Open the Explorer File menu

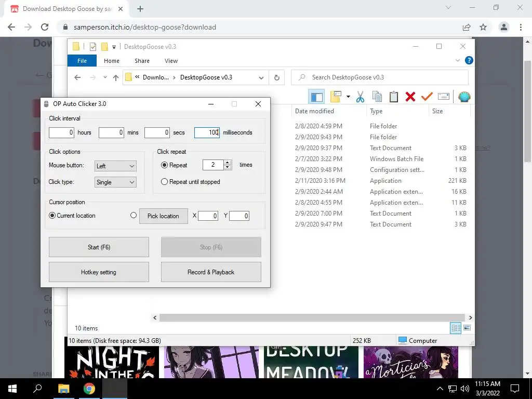(x=82, y=61)
